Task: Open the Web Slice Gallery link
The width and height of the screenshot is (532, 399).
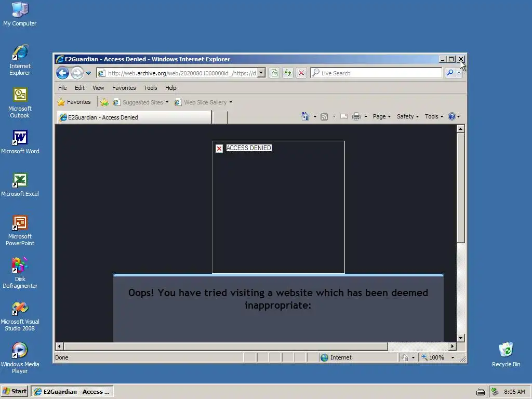Action: click(203, 102)
